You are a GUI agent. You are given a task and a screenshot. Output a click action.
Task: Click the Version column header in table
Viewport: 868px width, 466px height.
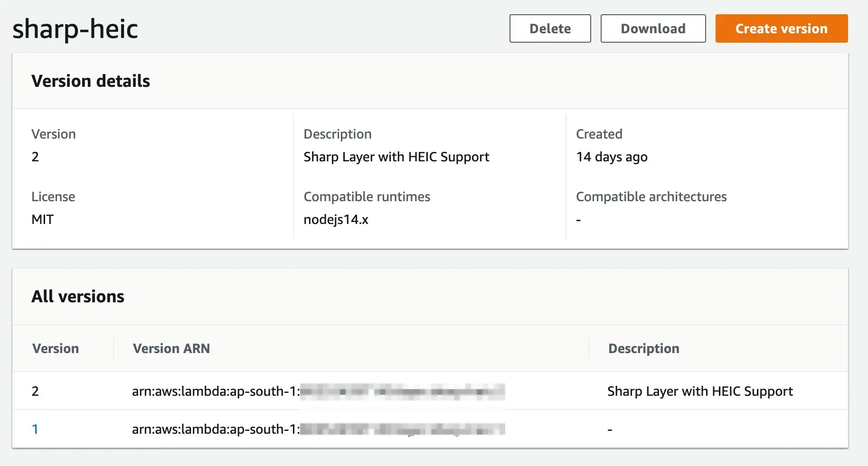click(x=56, y=348)
